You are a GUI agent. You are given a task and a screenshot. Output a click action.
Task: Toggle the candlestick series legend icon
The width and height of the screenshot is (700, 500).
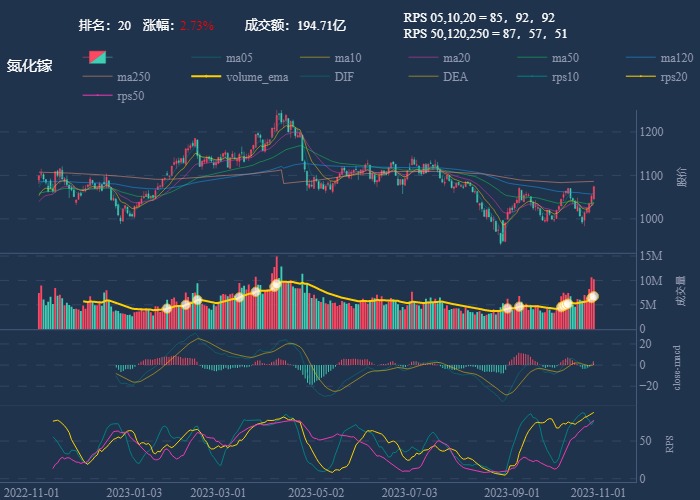[97, 58]
